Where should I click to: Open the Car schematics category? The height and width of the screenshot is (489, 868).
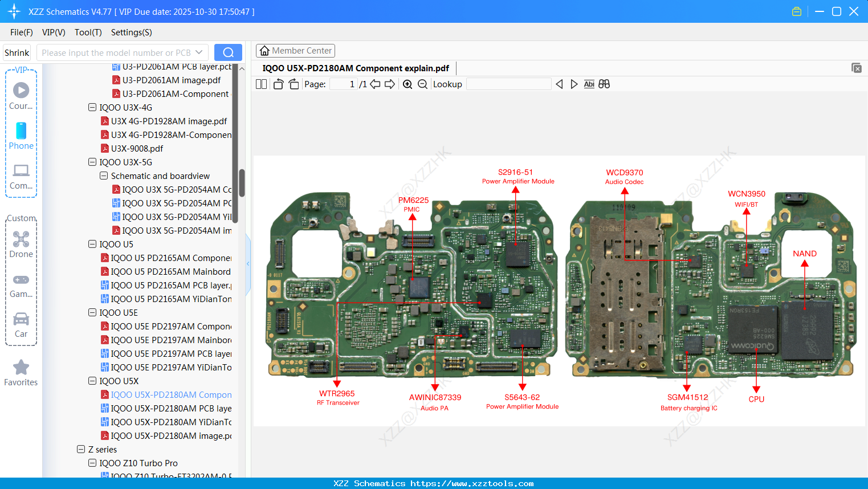(x=21, y=325)
